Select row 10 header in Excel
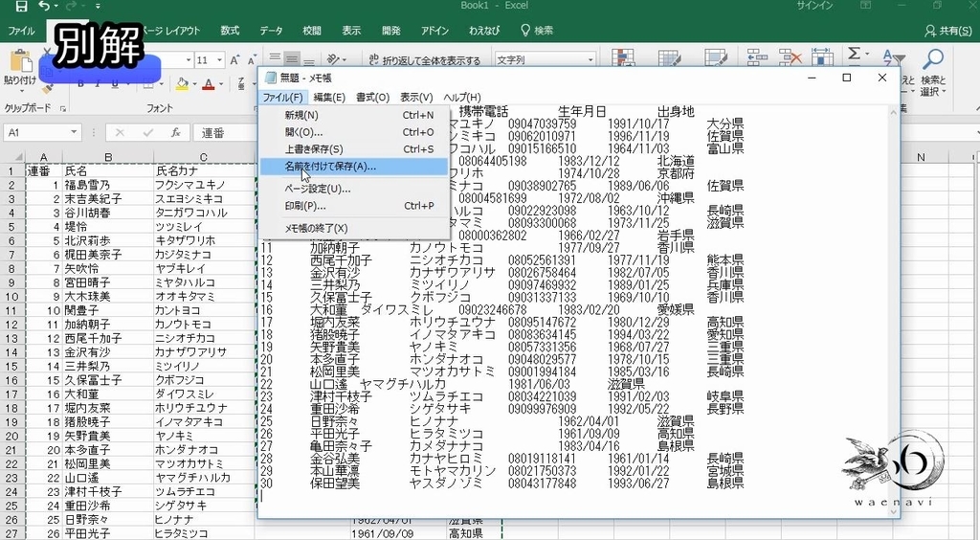980x540 pixels. [x=11, y=296]
